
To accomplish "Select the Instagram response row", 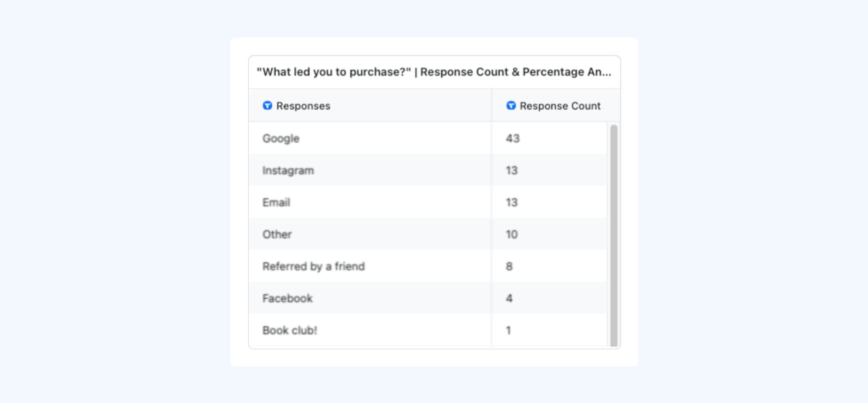I will (x=428, y=170).
